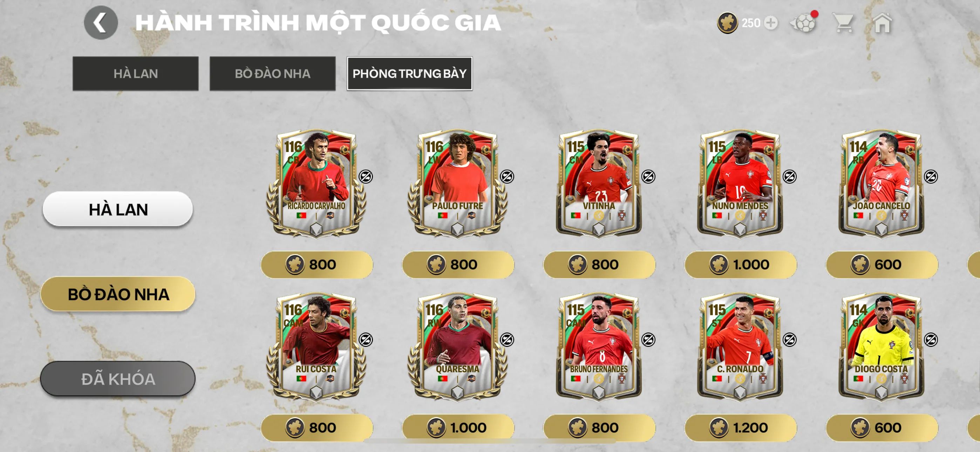Image resolution: width=980 pixels, height=452 pixels.
Task: Tap untradeable icon beside C. Ronaldo
Action: pyautogui.click(x=789, y=340)
